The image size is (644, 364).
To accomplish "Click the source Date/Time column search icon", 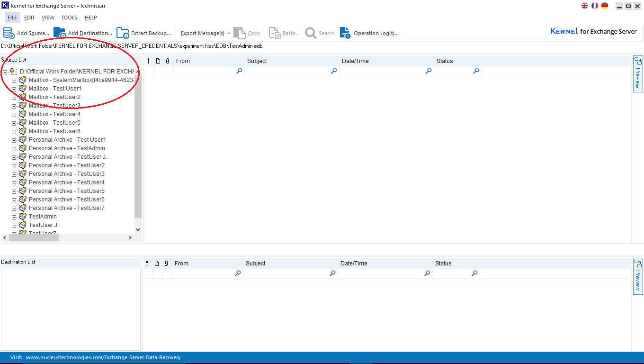I will pyautogui.click(x=429, y=71).
